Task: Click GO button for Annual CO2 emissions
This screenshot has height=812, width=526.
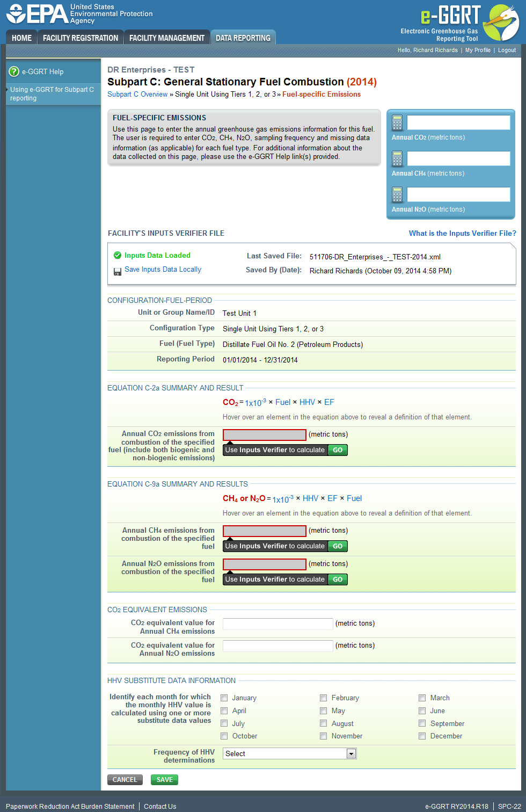Action: point(338,450)
